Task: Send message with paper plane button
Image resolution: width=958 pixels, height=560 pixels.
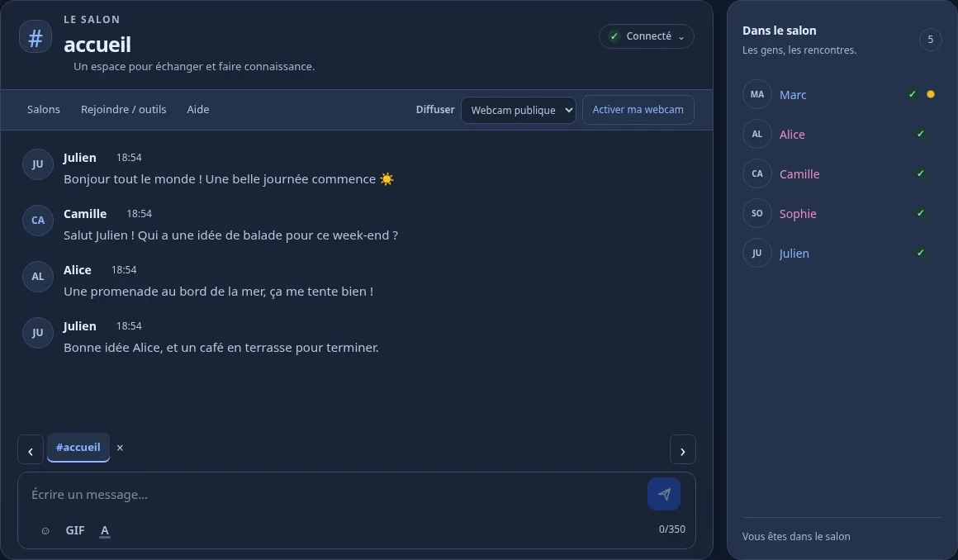Action: [664, 494]
